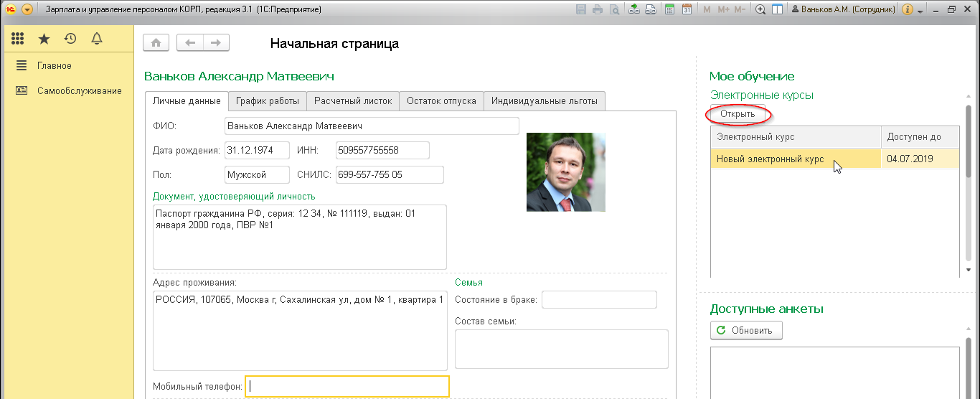Click the Обновить button under available surveys

pos(746,331)
